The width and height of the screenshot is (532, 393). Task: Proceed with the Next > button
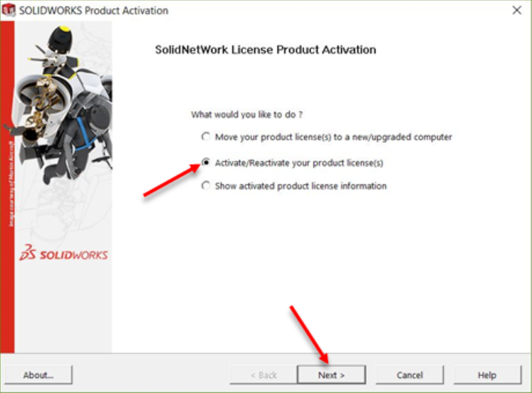331,375
